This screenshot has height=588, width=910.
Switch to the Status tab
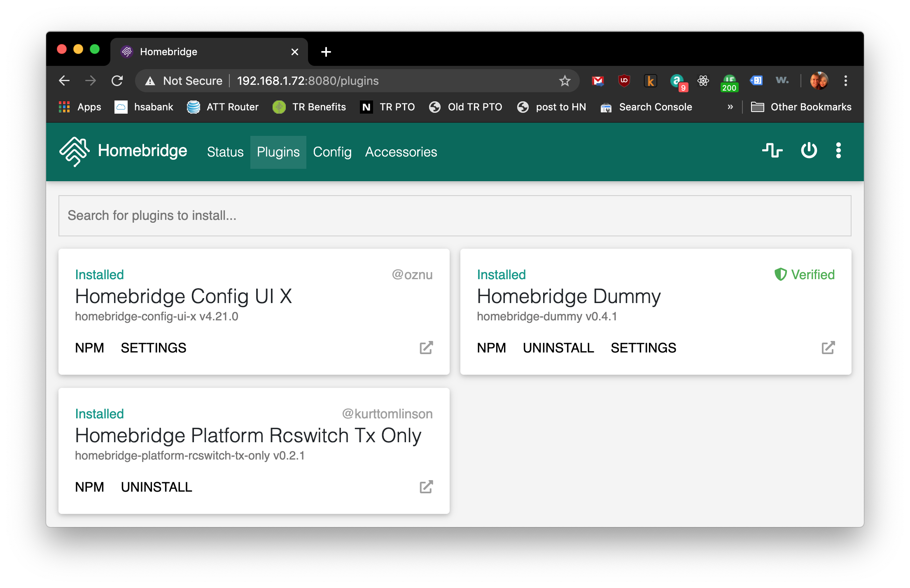(225, 152)
